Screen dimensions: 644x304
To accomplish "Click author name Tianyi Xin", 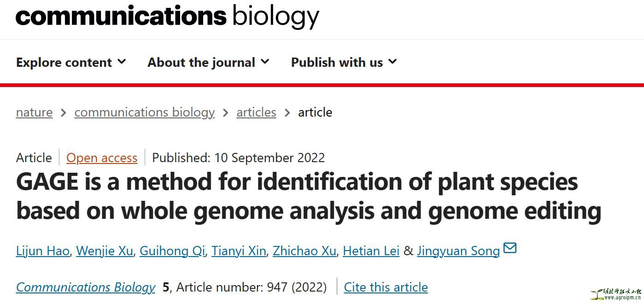I will point(239,251).
